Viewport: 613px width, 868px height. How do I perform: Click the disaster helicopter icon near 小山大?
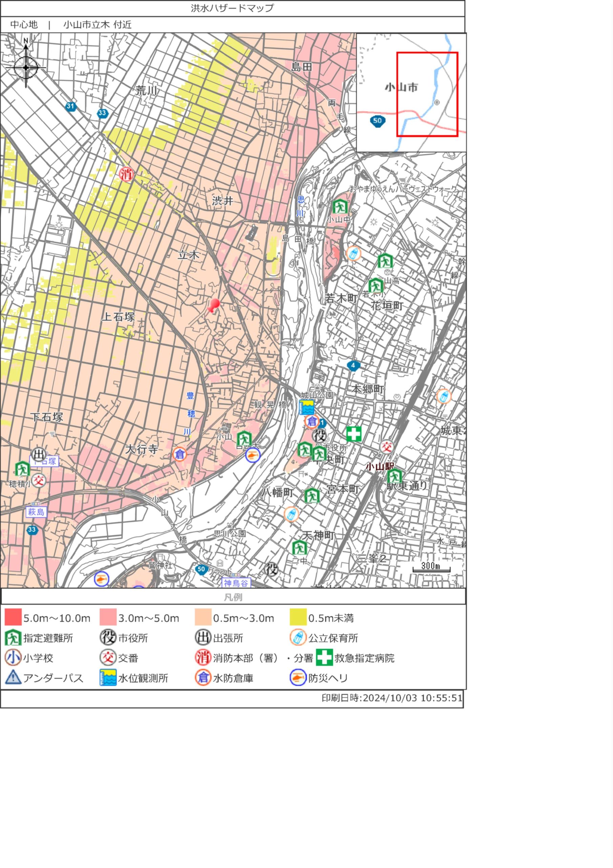(x=252, y=455)
